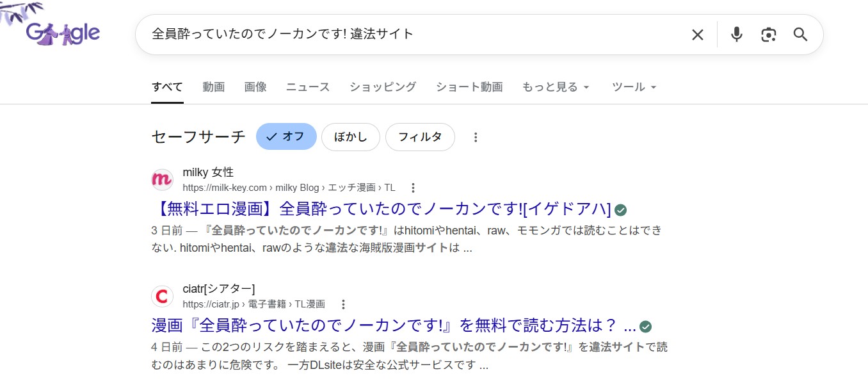Switch to the 動画 tab
Viewport: 868px width, 392px height.
(x=214, y=87)
